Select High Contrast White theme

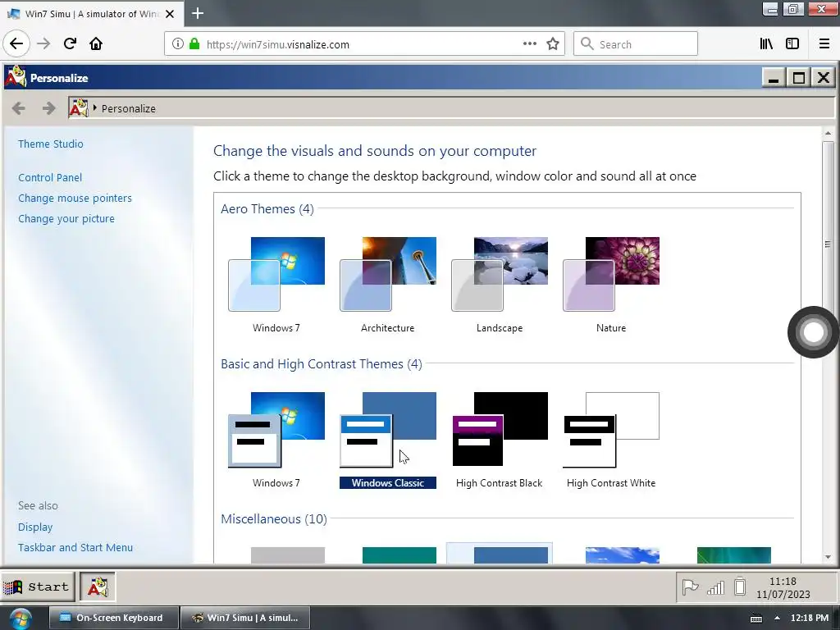pos(611,440)
